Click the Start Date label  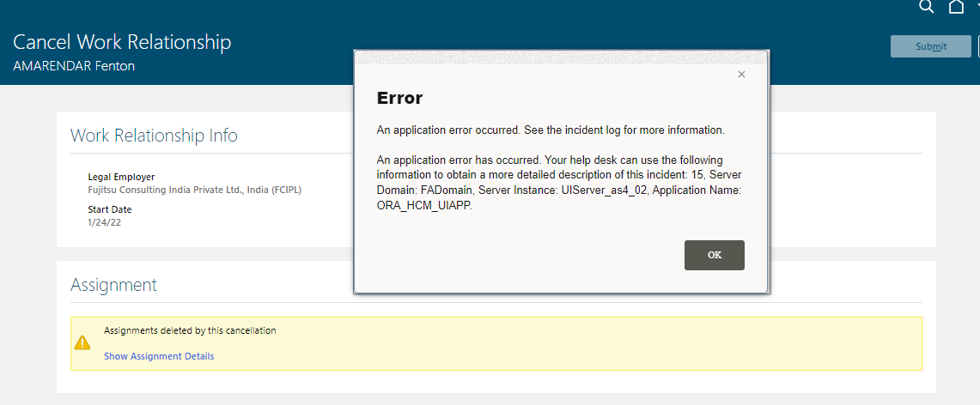point(110,209)
